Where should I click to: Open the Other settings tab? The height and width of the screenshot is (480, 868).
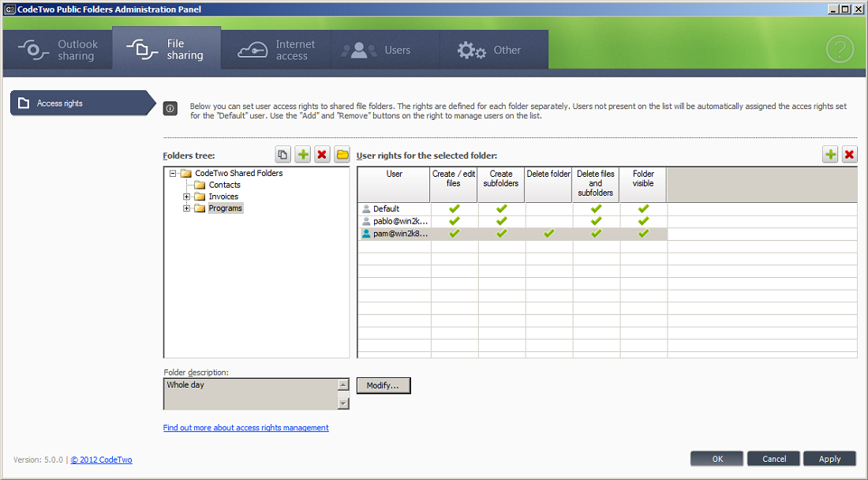point(494,50)
